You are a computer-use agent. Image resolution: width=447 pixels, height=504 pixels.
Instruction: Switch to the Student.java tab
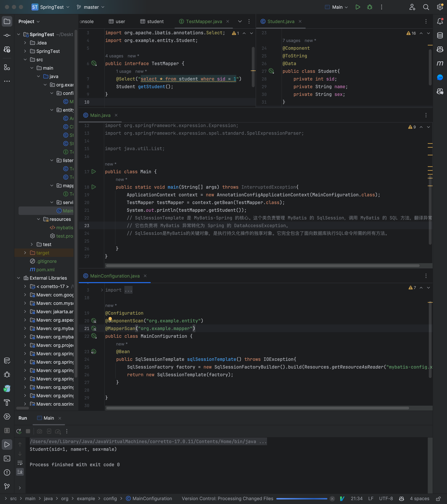[x=281, y=22]
